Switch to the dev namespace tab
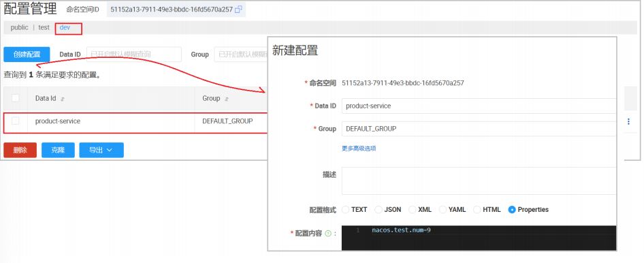 coord(65,27)
